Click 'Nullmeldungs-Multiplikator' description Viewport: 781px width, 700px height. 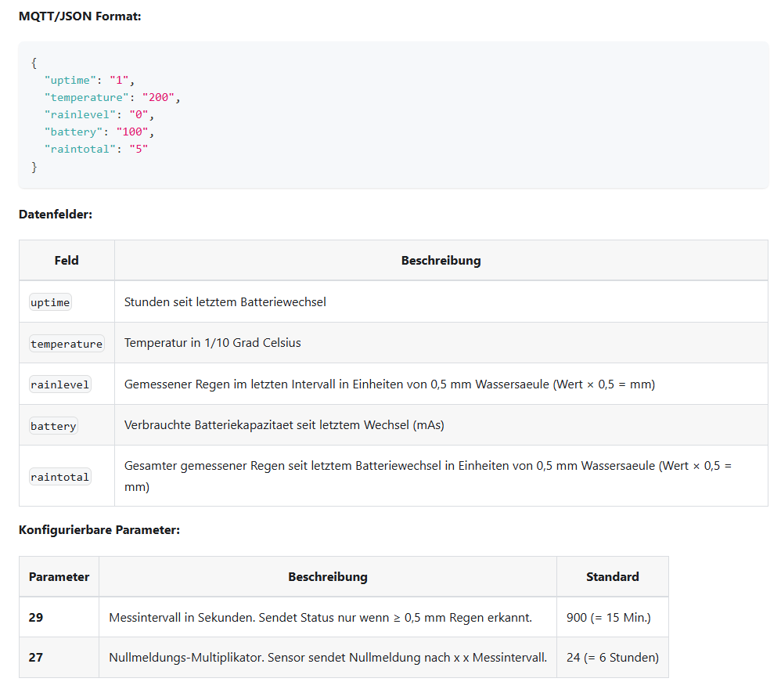tap(328, 658)
